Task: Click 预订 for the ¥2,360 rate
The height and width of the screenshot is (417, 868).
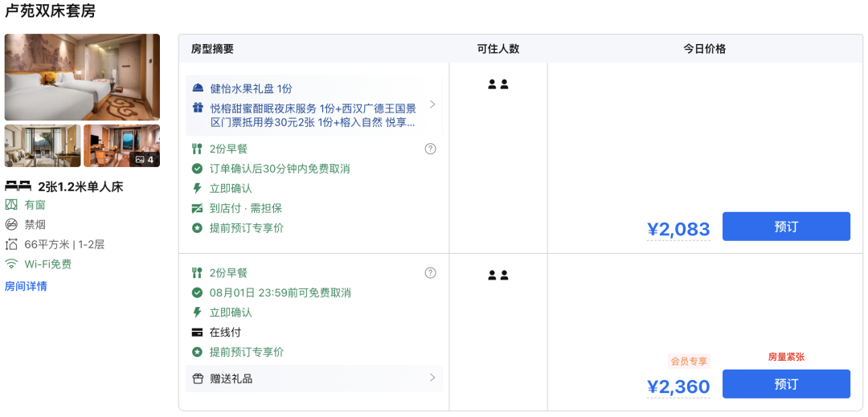Action: click(785, 384)
